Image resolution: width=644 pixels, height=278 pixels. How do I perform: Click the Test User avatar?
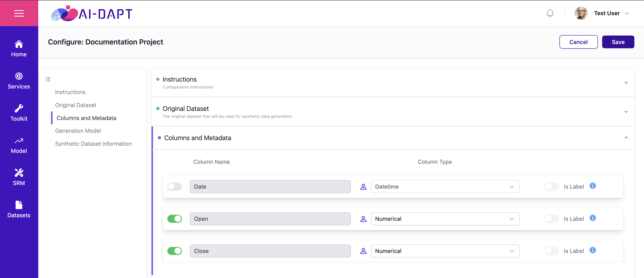click(581, 13)
